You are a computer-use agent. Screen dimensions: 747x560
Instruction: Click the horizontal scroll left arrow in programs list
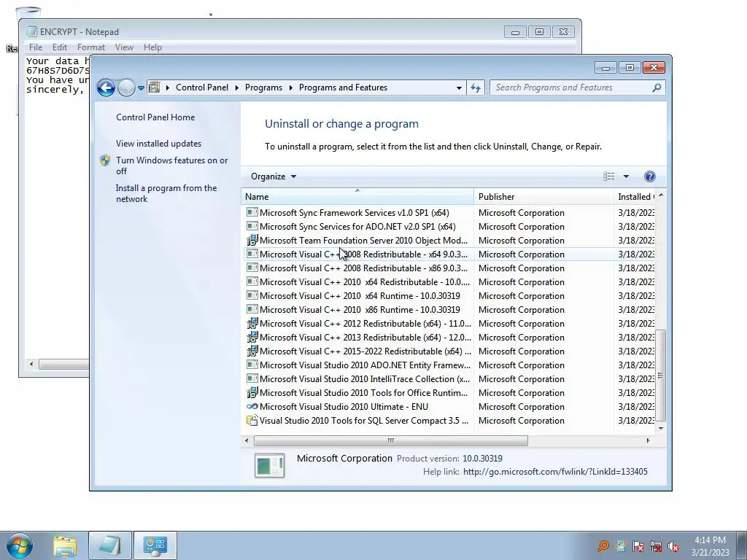tap(247, 440)
